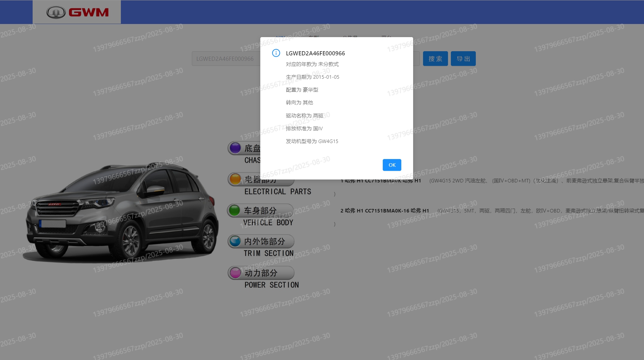Select the orange electrical parts ball icon
The width and height of the screenshot is (644, 360).
[235, 179]
